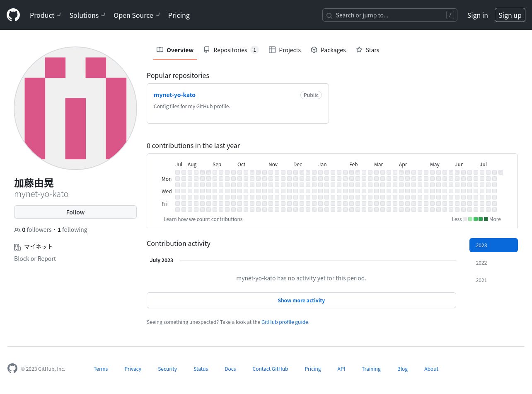Open the pink identicon profile avatar

tap(75, 108)
